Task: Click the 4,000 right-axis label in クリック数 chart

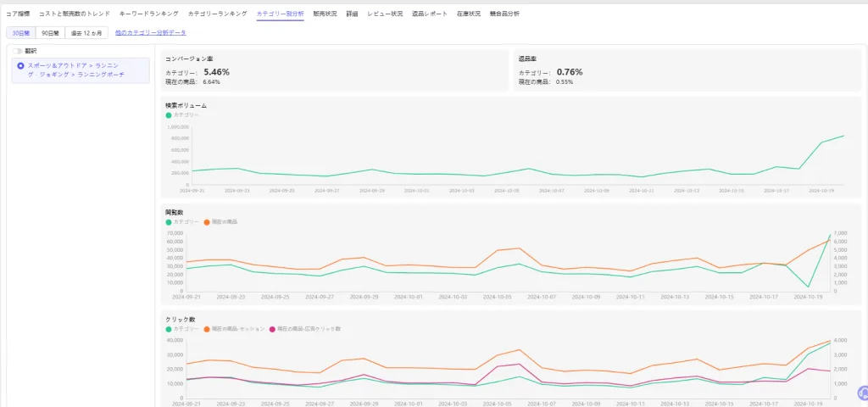Action: click(x=840, y=340)
